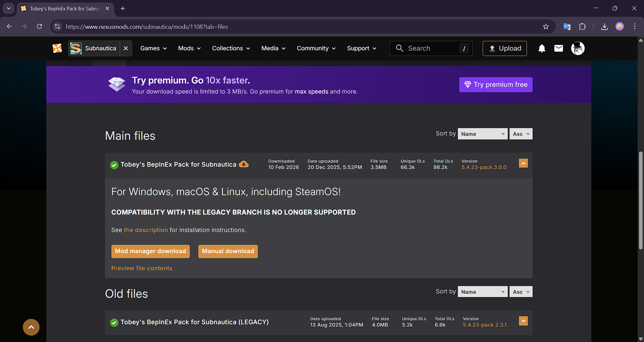This screenshot has width=644, height=342.
Task: Click the scrollbar up arrow
Action: (x=641, y=40)
